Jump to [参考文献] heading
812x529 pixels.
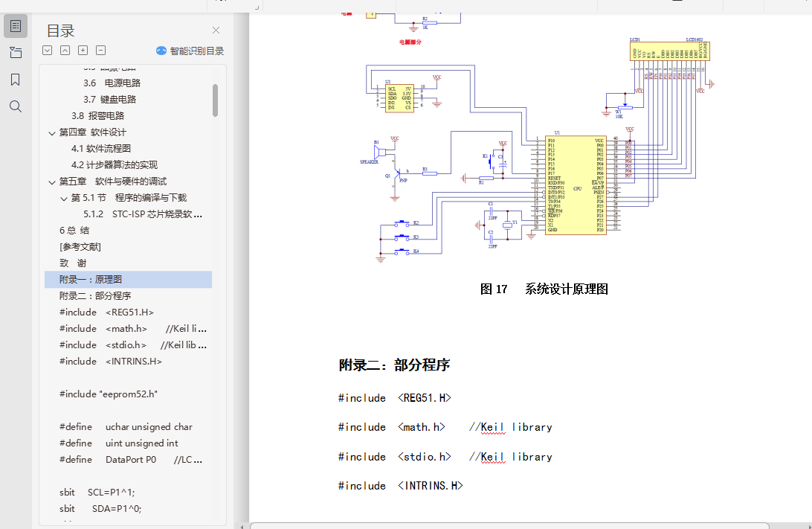tap(80, 247)
